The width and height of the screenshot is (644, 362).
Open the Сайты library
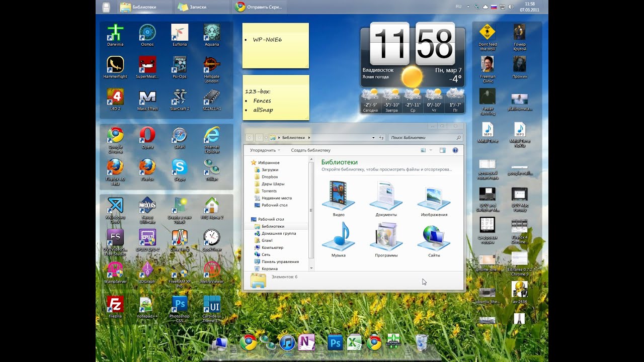point(434,239)
